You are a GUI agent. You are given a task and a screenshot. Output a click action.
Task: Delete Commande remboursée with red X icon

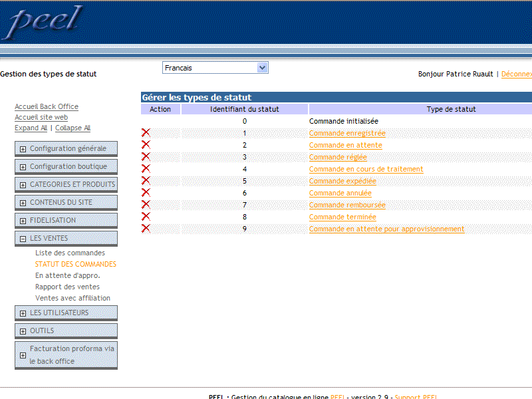click(146, 204)
